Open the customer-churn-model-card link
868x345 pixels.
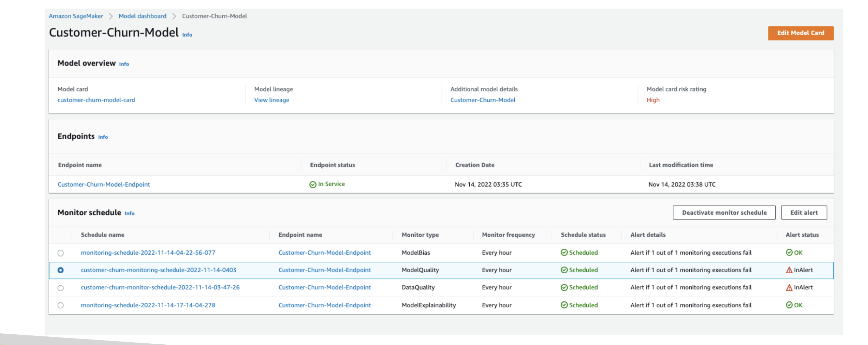point(96,100)
